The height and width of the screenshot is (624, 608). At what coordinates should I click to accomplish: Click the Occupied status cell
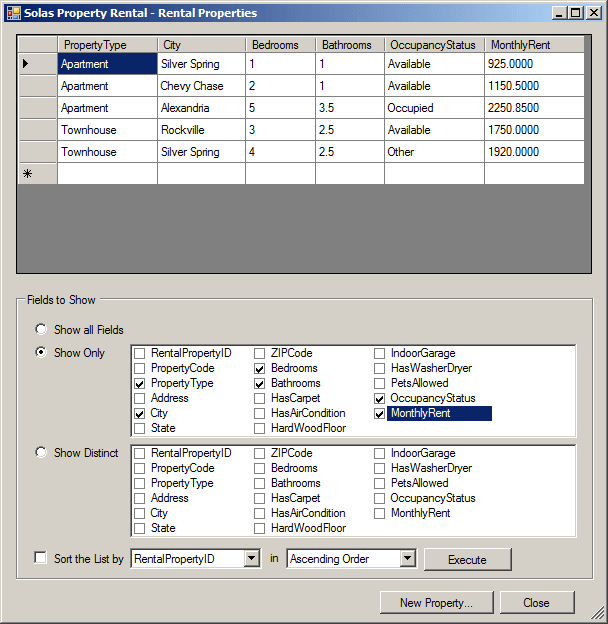(x=435, y=108)
